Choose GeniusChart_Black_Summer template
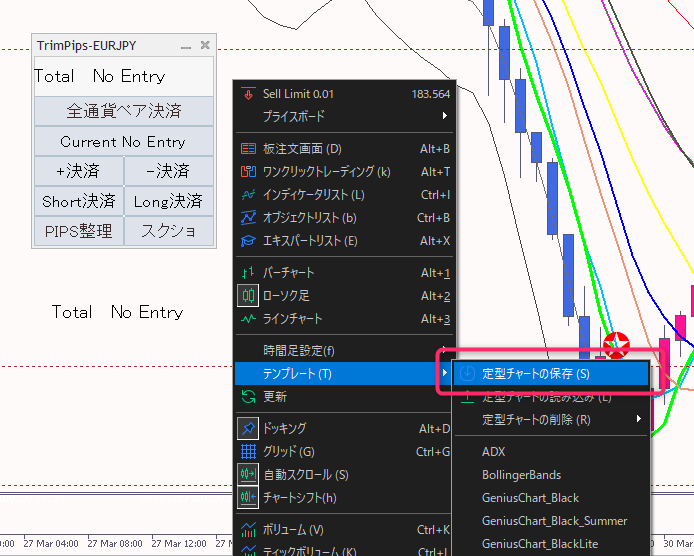The image size is (694, 556). 554,521
